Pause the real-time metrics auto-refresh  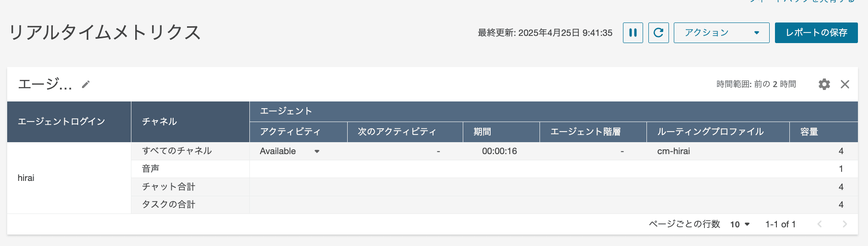633,33
